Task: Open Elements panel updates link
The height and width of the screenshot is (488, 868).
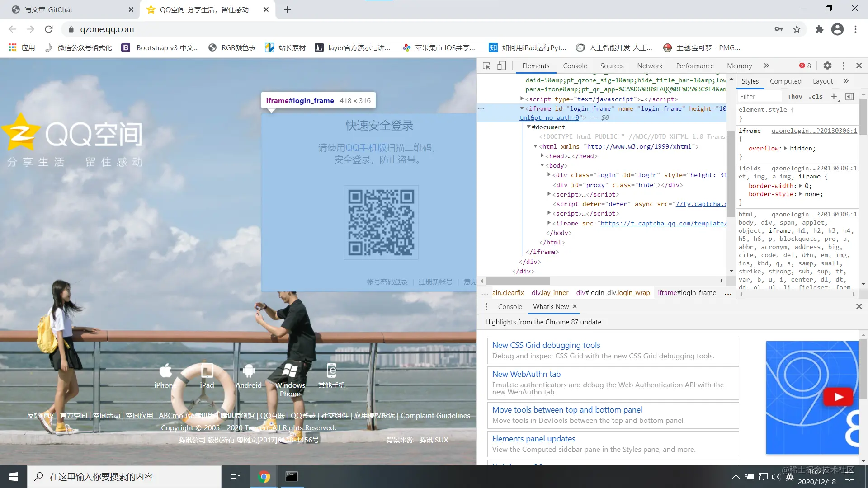Action: (x=533, y=439)
